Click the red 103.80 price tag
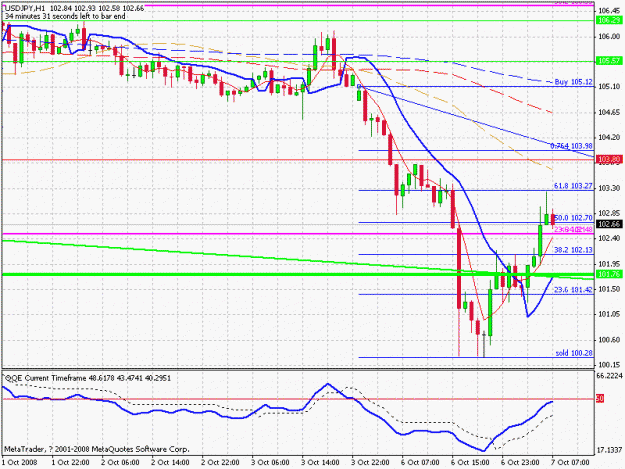The image size is (625, 469). tap(609, 160)
